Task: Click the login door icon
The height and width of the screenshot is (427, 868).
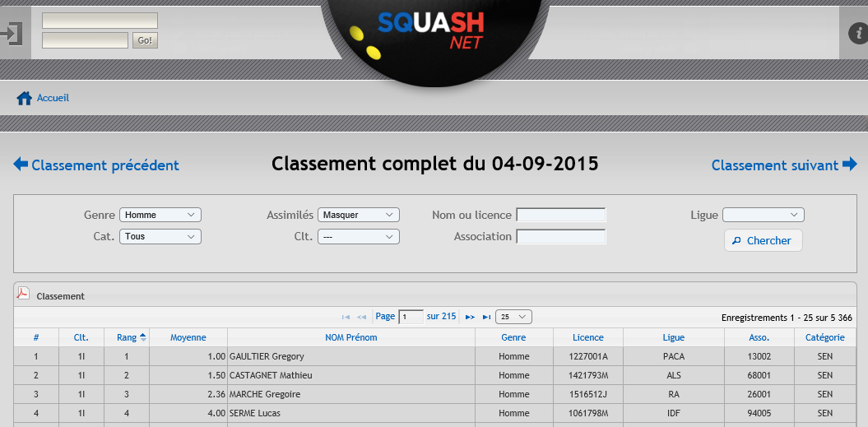Action: click(12, 34)
